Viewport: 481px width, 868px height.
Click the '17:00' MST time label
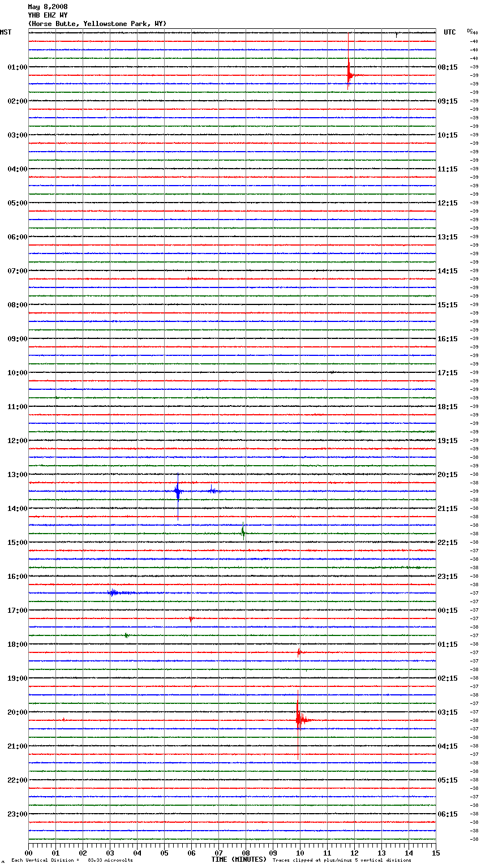pyautogui.click(x=18, y=610)
